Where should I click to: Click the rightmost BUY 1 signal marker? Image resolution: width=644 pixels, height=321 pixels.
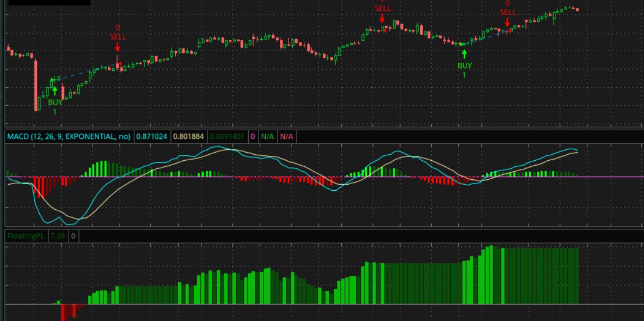point(464,64)
